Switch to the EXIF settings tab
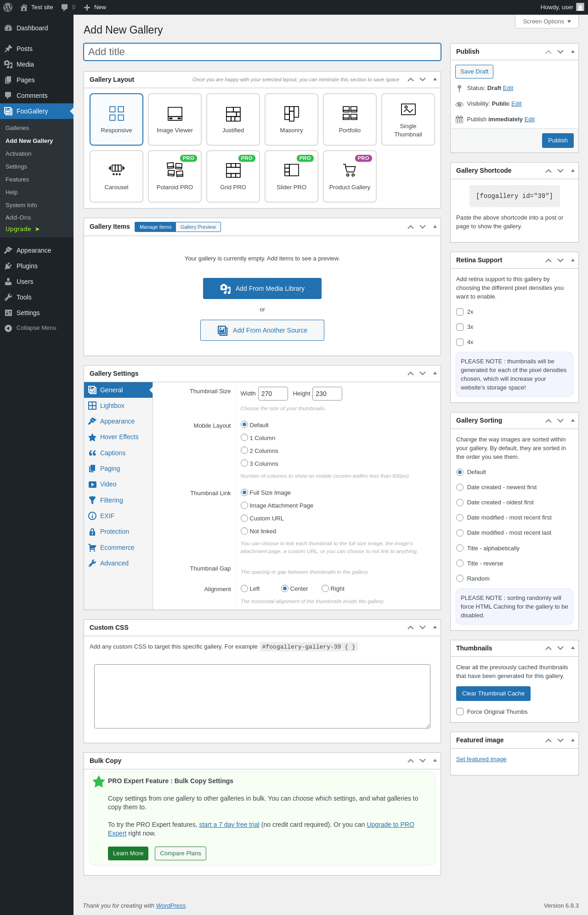 (x=118, y=516)
